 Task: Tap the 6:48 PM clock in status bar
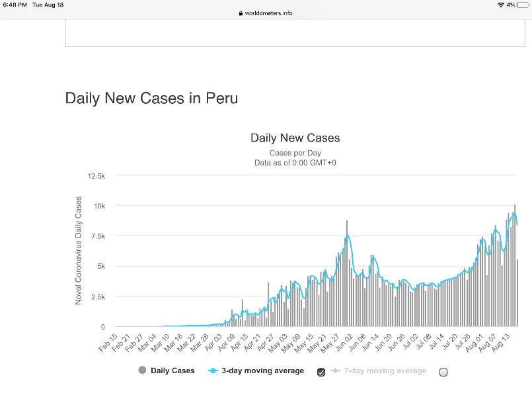point(15,5)
